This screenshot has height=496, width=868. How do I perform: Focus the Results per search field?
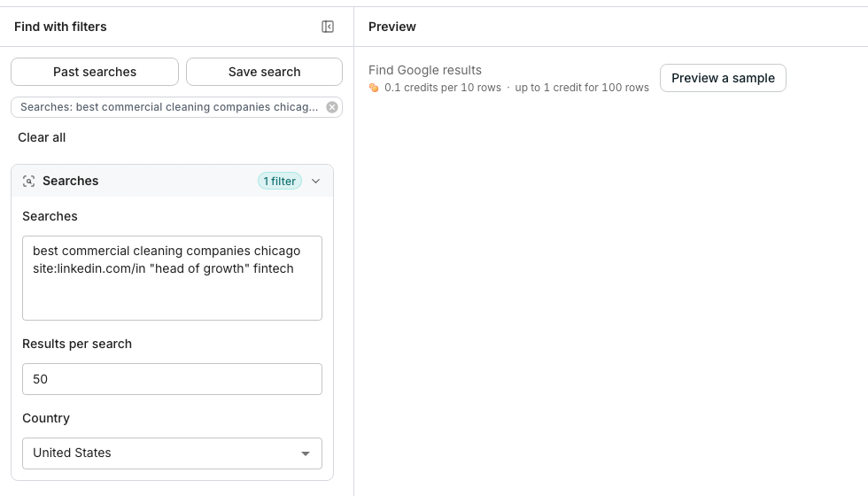172,379
